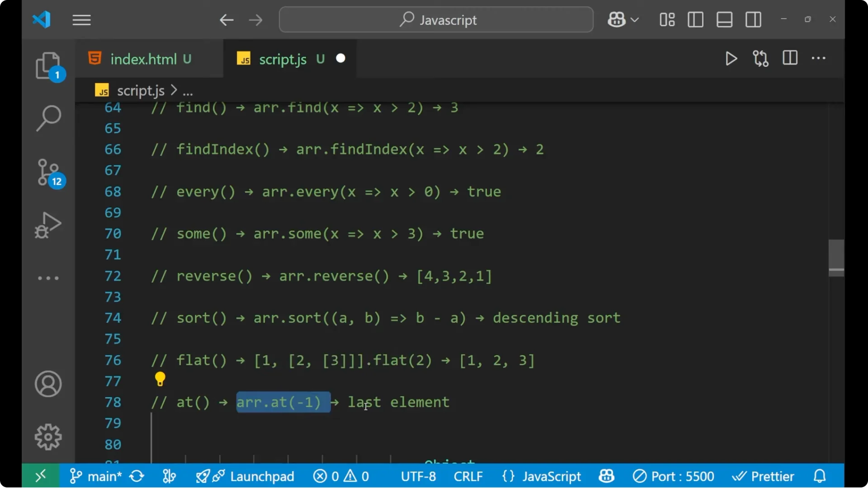Toggle the bottom panel visibility
Viewport: 868px width, 488px height.
(x=724, y=19)
